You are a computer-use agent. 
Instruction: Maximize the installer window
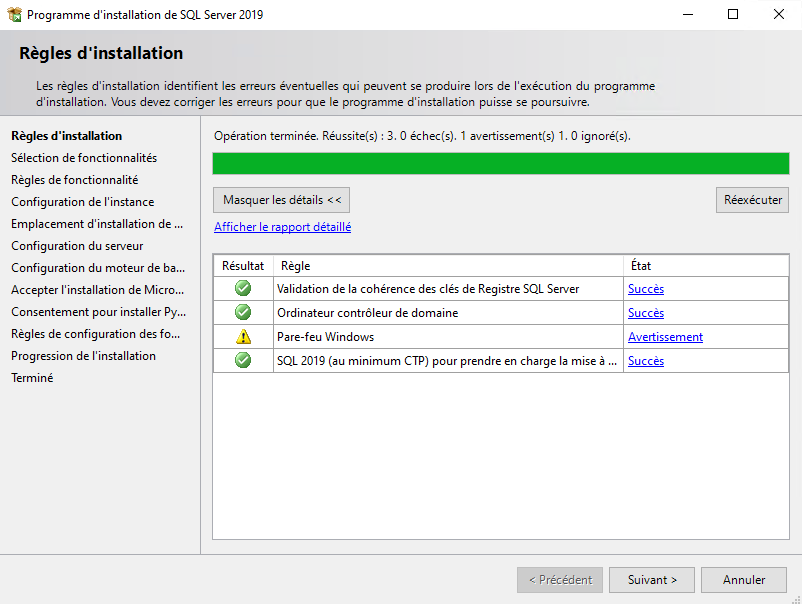click(x=733, y=15)
